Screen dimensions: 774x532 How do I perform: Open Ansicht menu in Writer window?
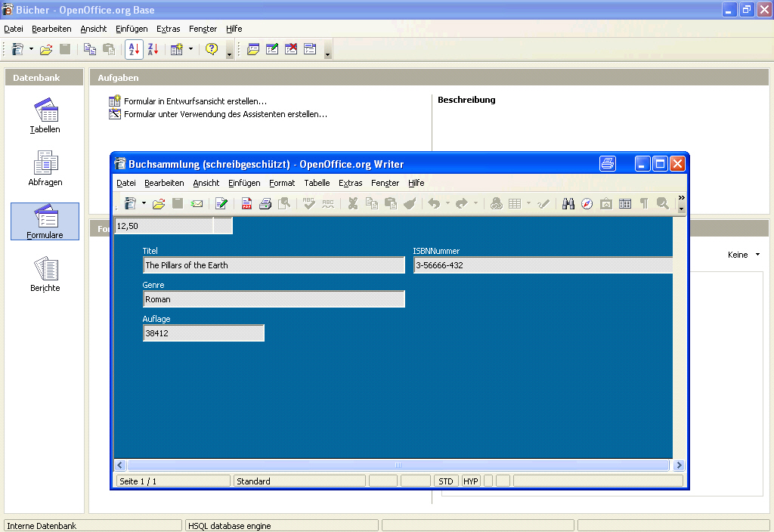(x=206, y=183)
